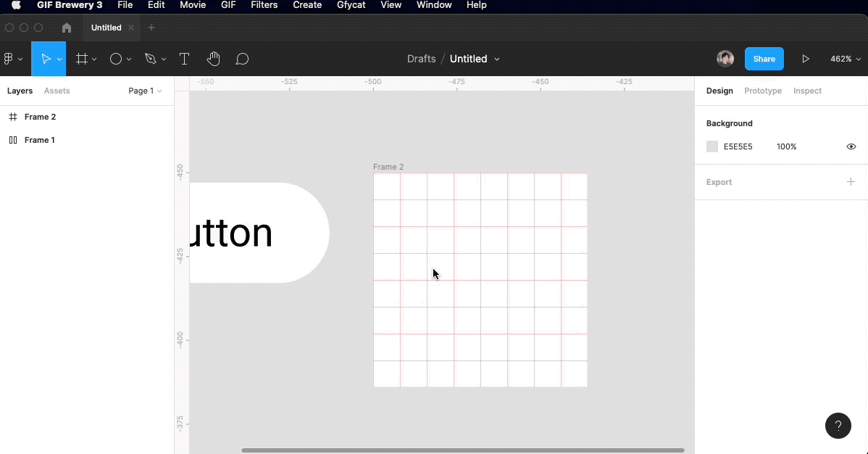This screenshot has width=868, height=454.
Task: Select the Pen tool
Action: 150,59
